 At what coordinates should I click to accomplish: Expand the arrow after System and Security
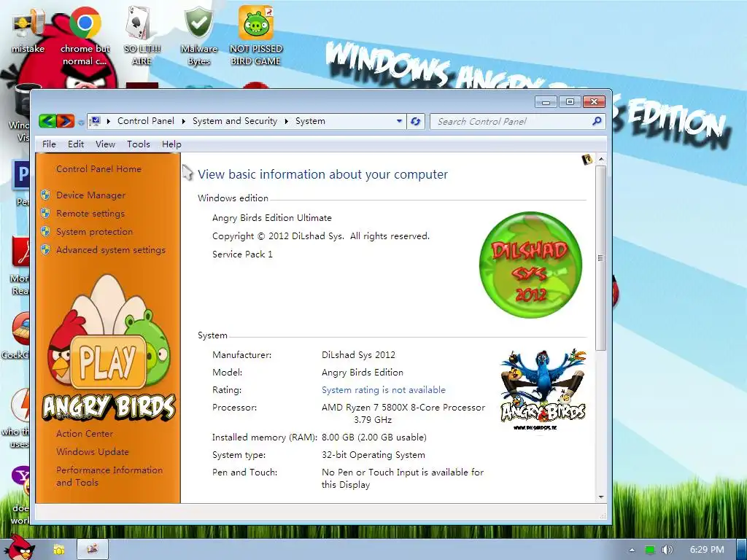click(286, 122)
